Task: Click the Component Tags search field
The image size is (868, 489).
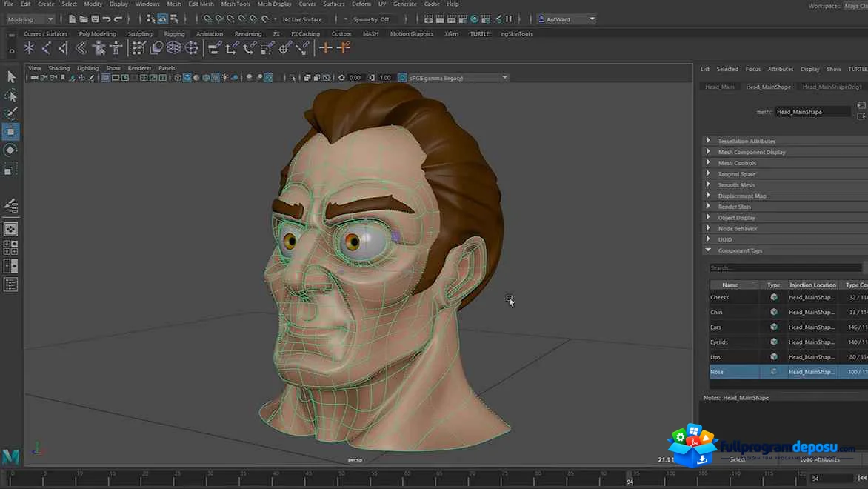Action: pyautogui.click(x=785, y=268)
